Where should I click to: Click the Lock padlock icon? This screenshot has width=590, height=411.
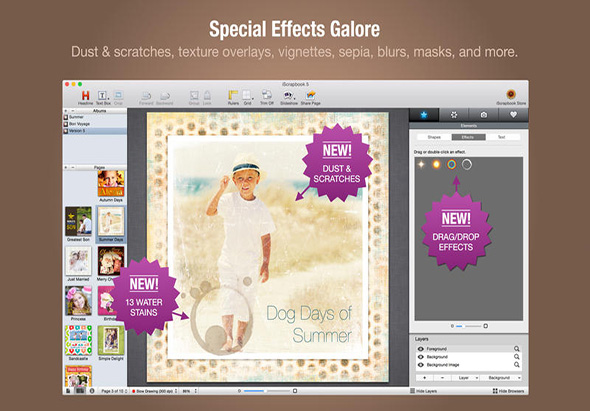[207, 96]
